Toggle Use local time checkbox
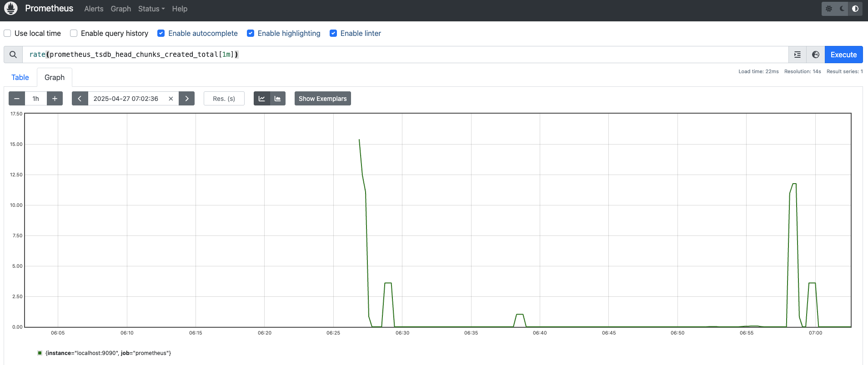Image resolution: width=868 pixels, height=365 pixels. pos(7,33)
